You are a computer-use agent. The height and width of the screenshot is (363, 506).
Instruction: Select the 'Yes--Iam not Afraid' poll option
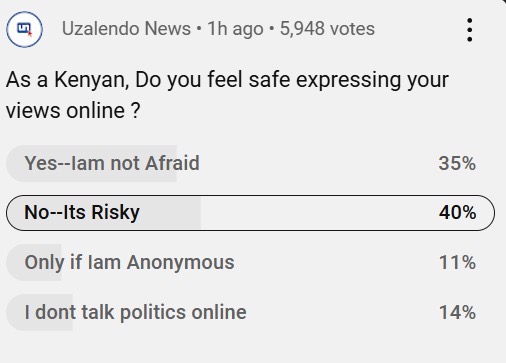click(250, 163)
